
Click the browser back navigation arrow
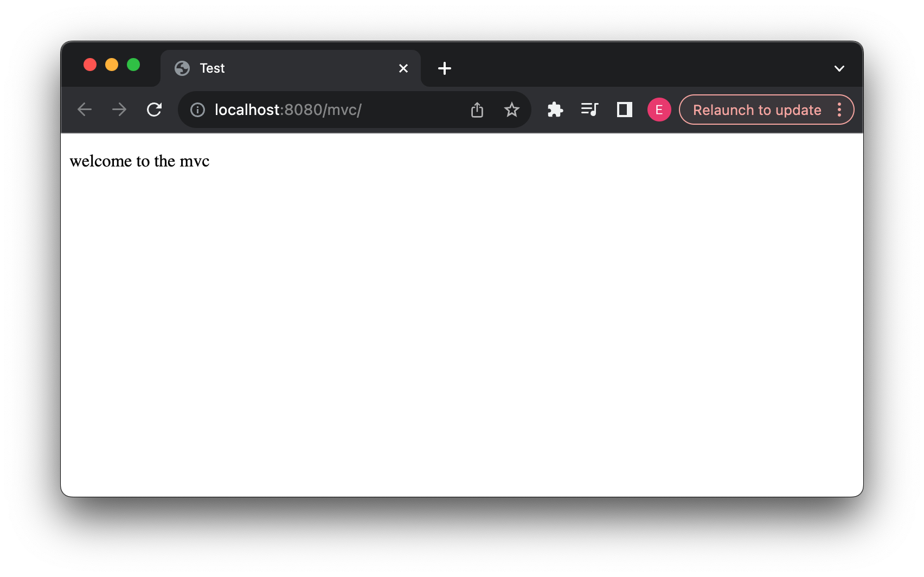[85, 110]
